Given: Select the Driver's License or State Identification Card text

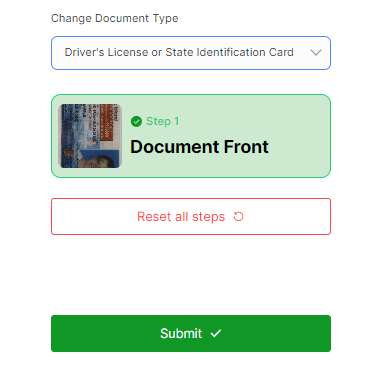Looking at the screenshot, I should coord(179,52).
